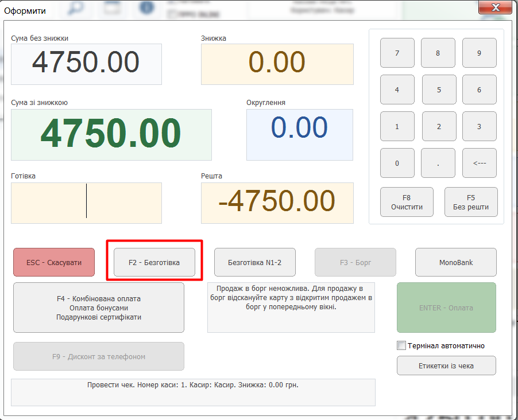Open Етикетки із чека button
The image size is (518, 420).
(446, 365)
